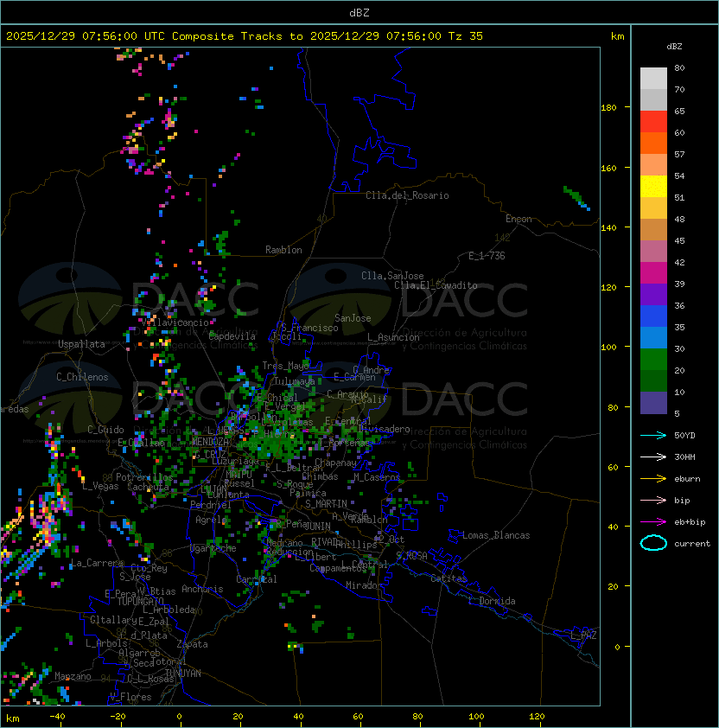Click the Clla.del_Rosario label
The width and height of the screenshot is (719, 728).
coord(407,195)
